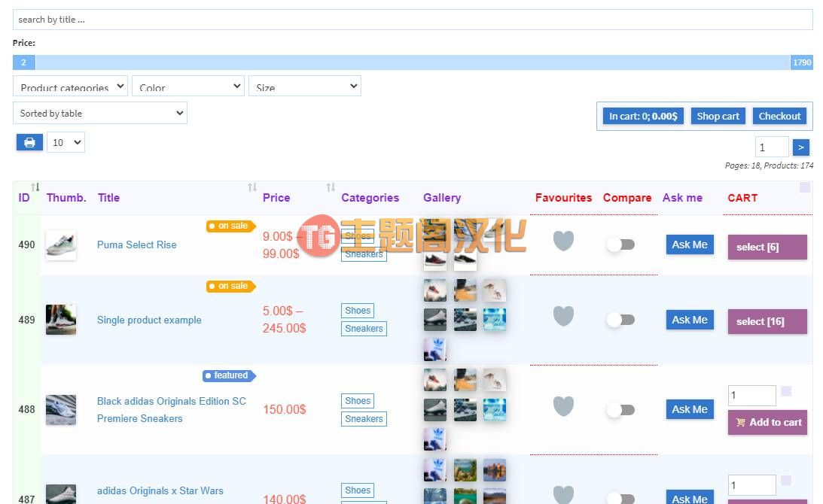View first gallery image of product 488
This screenshot has width=823, height=504.
coord(435,380)
